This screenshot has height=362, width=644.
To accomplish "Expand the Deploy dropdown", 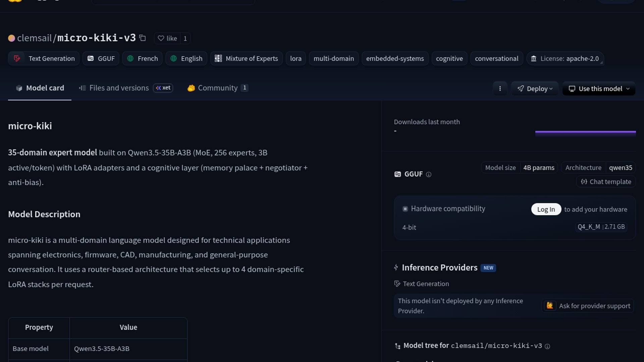I will pos(535,88).
